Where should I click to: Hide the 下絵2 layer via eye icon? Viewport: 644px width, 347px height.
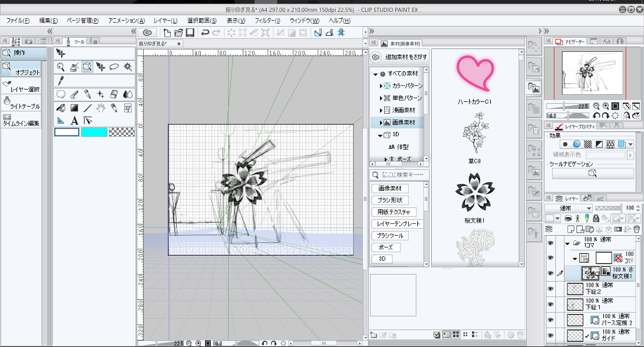tap(551, 289)
